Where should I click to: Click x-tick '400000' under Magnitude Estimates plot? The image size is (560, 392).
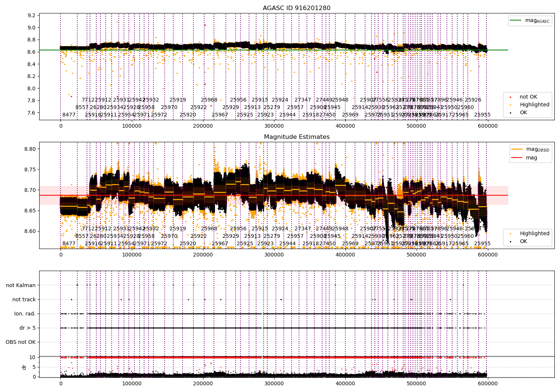(345, 255)
